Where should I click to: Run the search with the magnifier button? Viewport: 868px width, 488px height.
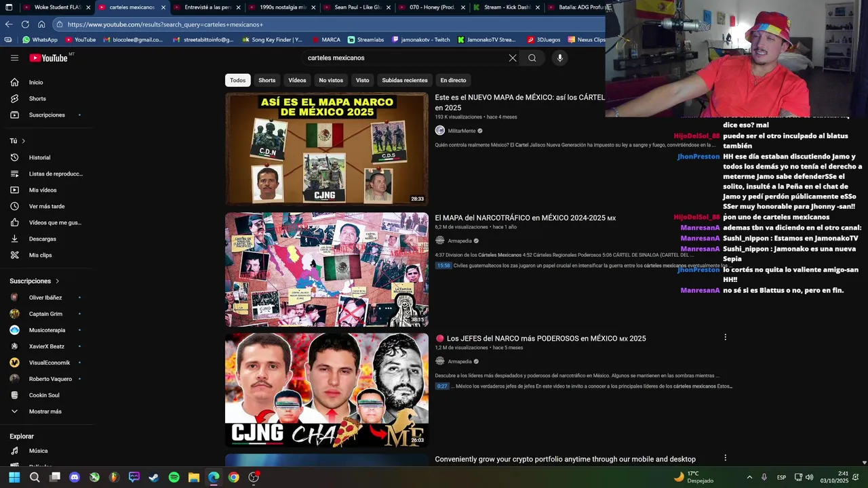532,58
